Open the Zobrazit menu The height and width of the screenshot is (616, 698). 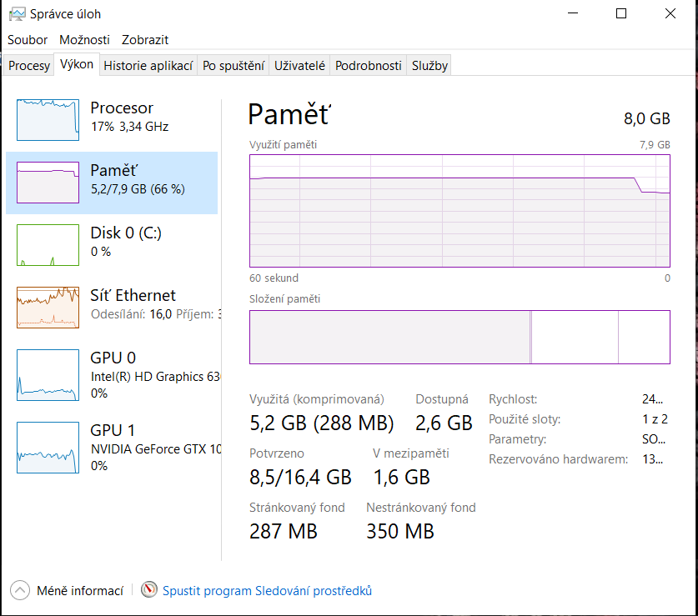point(145,39)
